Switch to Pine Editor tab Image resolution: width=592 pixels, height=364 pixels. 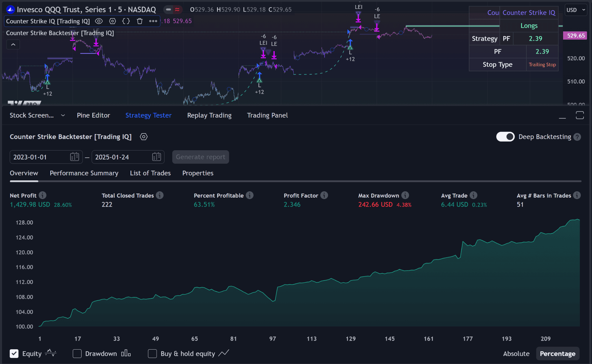click(x=93, y=115)
